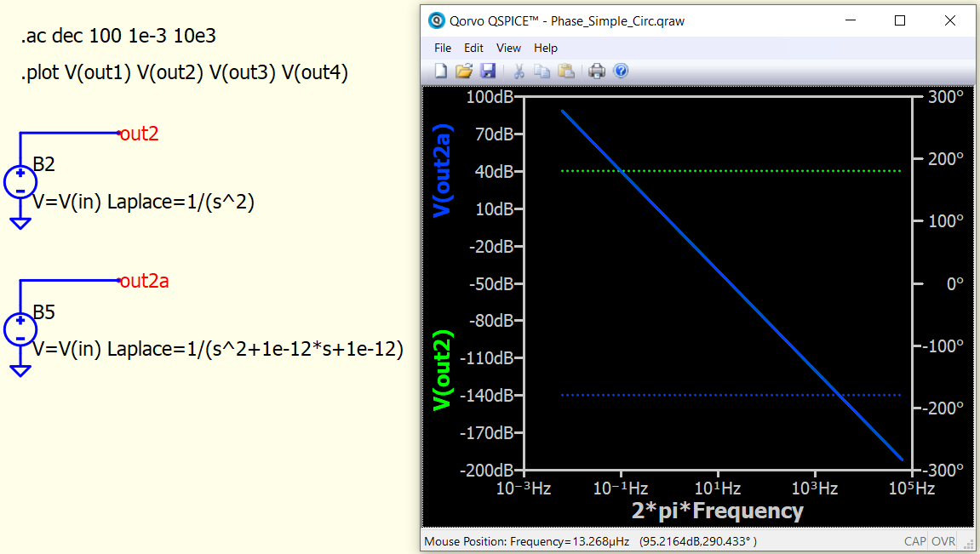Open the Help menu

click(545, 49)
